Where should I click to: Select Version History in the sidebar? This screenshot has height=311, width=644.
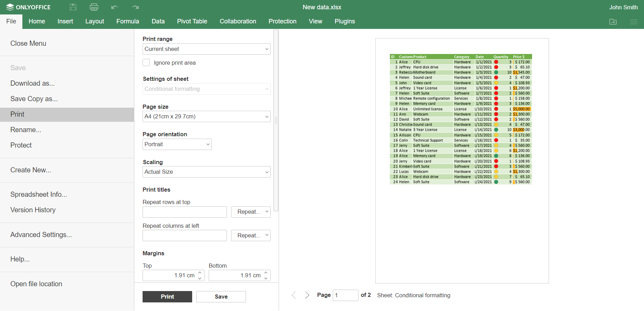coord(33,210)
